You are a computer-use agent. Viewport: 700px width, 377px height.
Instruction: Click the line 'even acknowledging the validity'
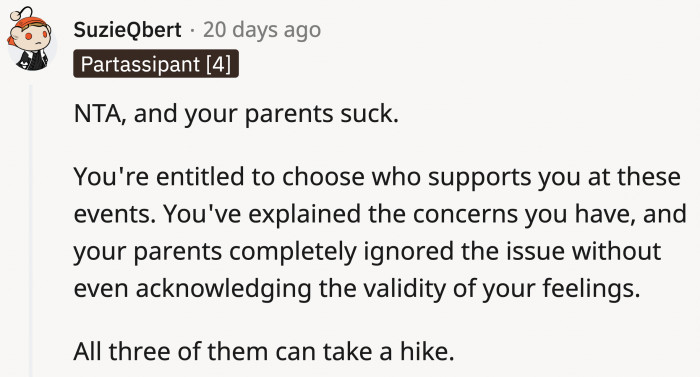(357, 289)
